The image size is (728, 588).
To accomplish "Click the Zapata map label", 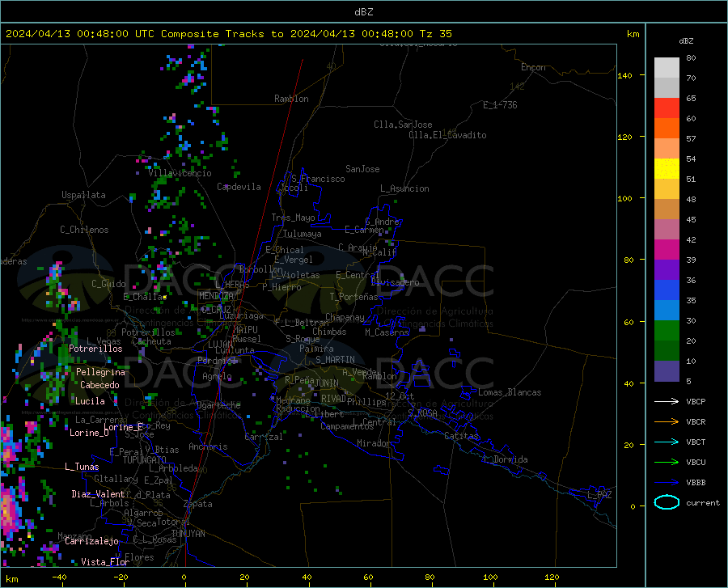I will point(198,504).
